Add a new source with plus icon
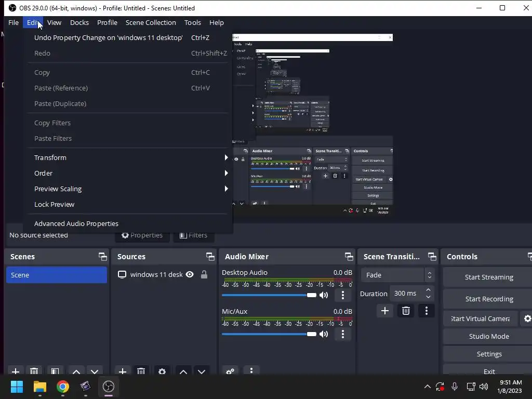 point(123,371)
